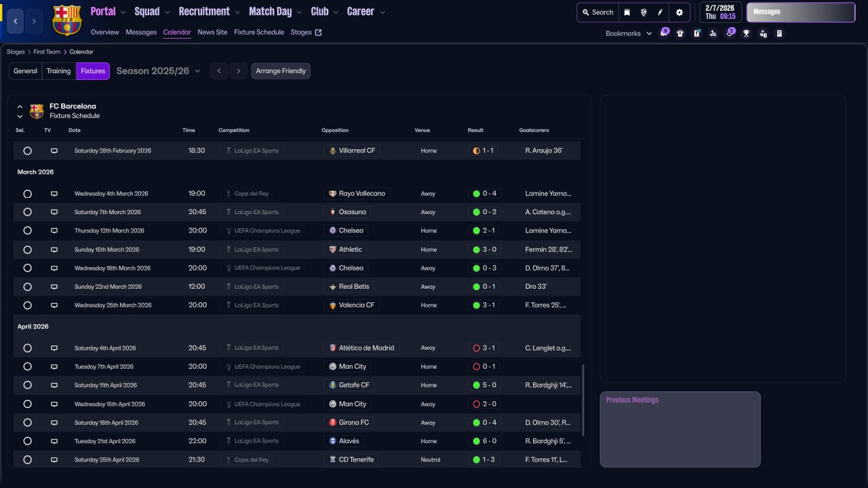Click the shirt icon in bookmarks bar
Screen dimensions: 868x488
pyautogui.click(x=680, y=33)
